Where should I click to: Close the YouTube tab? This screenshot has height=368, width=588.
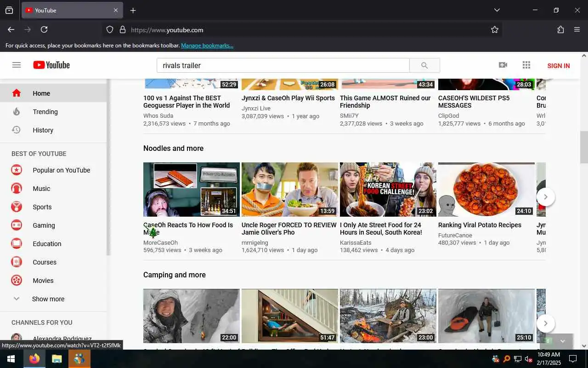(x=116, y=10)
